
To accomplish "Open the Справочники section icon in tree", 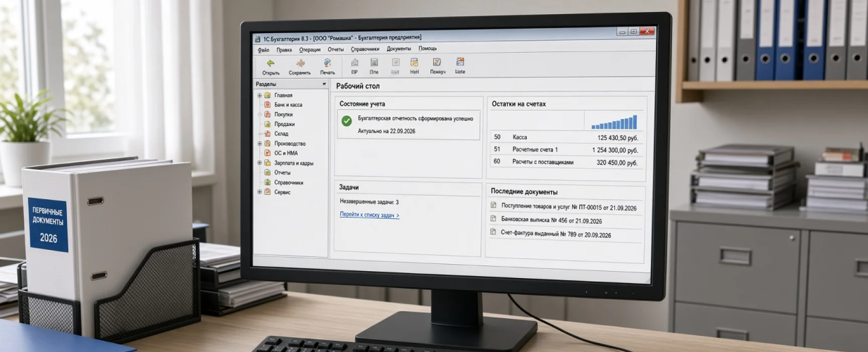I will click(268, 182).
